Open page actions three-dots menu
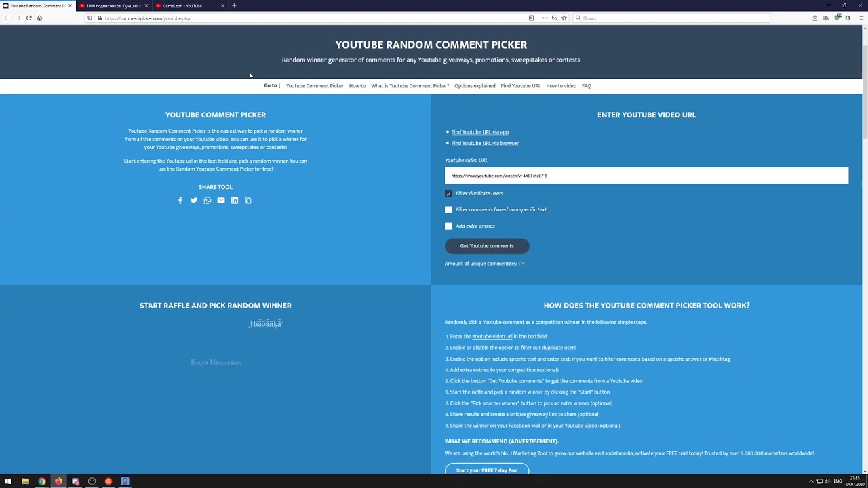 [x=545, y=18]
